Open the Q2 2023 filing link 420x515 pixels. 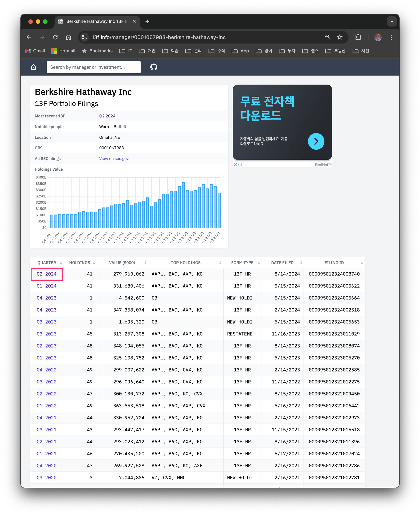point(46,346)
